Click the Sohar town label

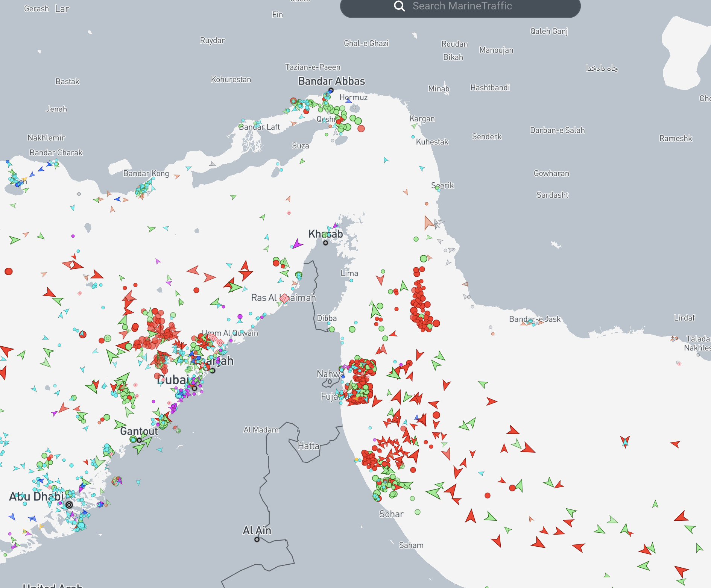click(391, 514)
